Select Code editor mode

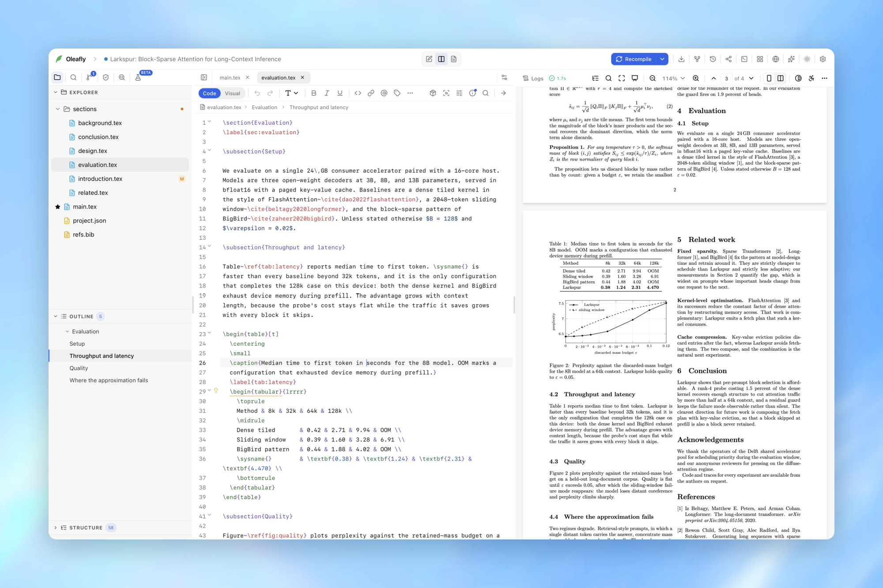(x=209, y=93)
